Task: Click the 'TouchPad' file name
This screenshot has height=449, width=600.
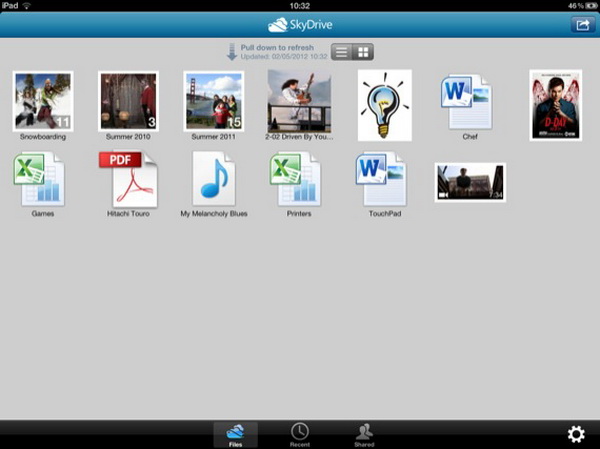Action: [385, 214]
